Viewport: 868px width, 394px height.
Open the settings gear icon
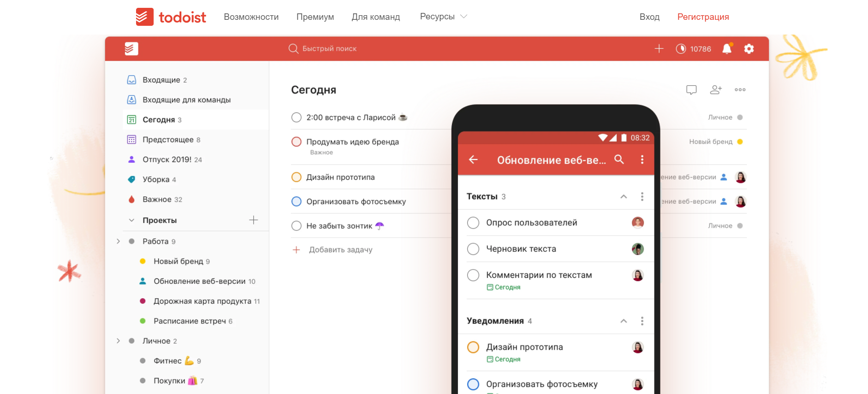click(749, 48)
